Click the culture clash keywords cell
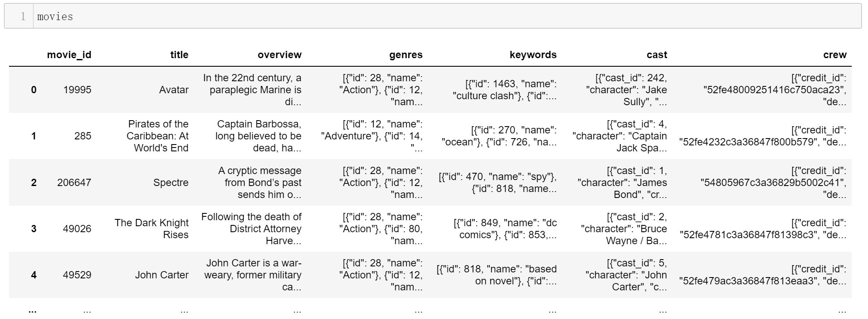Viewport: 868px width, 319px height. pos(505,90)
